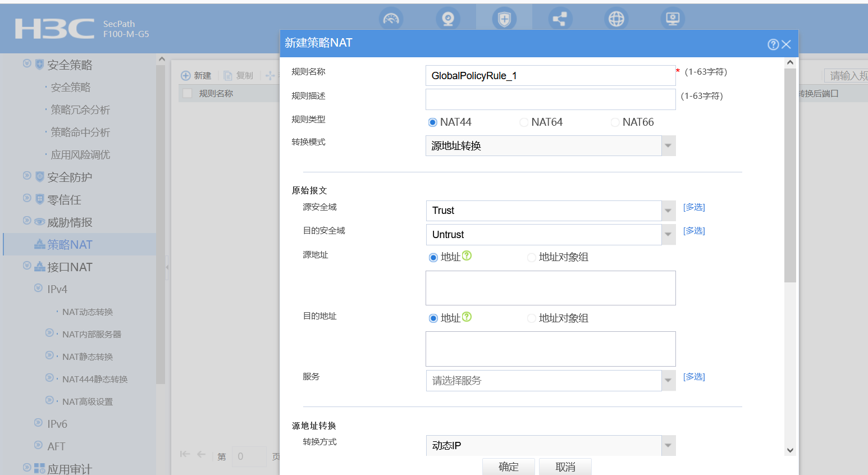
Task: Click 多选 link next to 目的安全域
Action: [x=694, y=231]
